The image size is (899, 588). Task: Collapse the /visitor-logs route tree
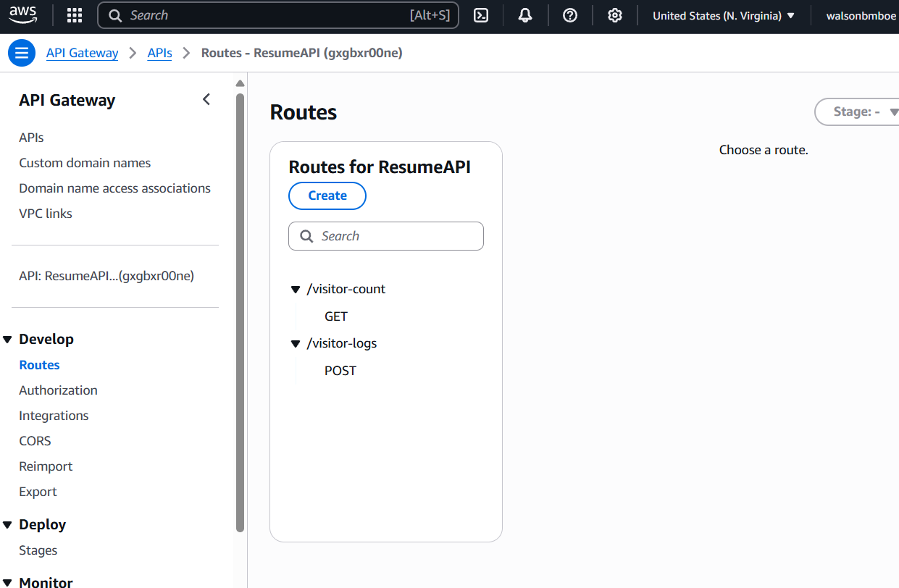pyautogui.click(x=296, y=344)
